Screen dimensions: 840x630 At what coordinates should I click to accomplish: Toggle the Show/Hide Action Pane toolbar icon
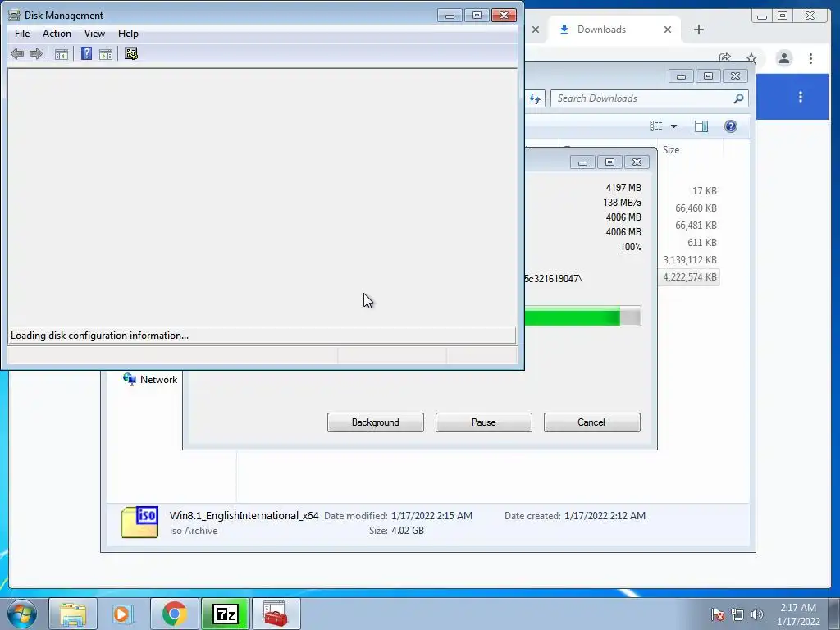[x=106, y=53]
